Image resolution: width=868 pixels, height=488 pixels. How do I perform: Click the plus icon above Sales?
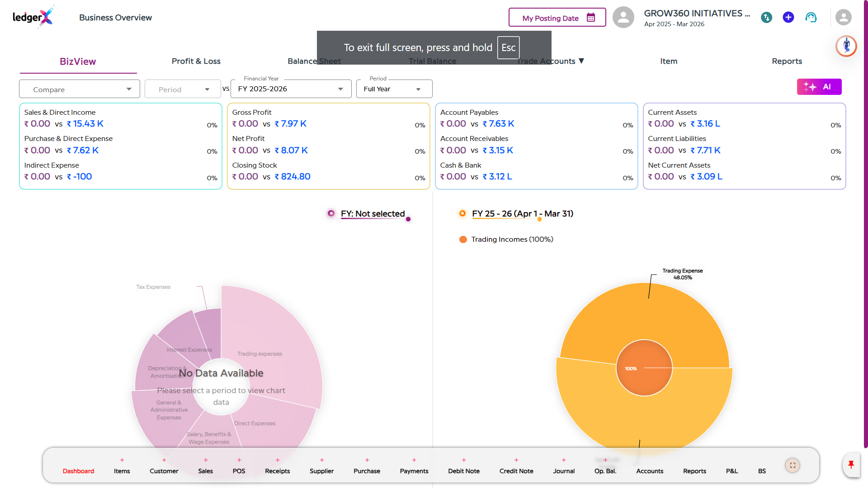click(206, 460)
